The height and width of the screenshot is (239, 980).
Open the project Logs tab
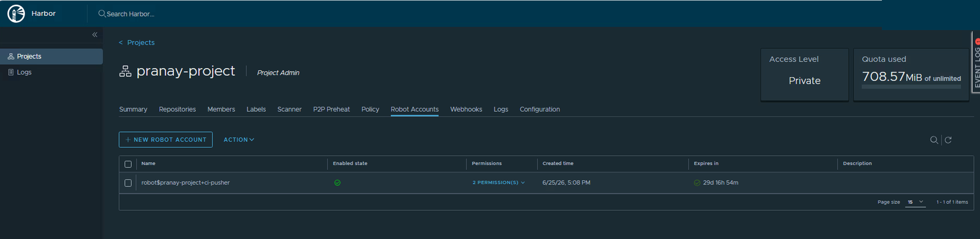[501, 109]
